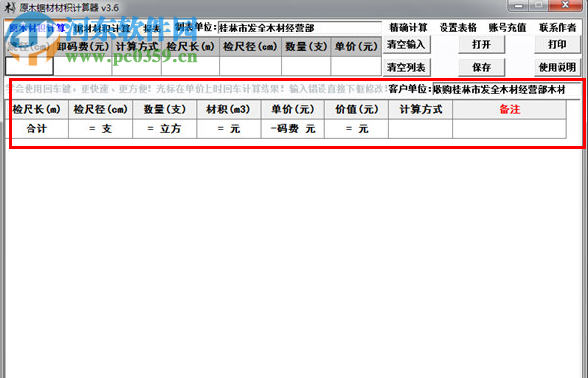This screenshot has height=378, width=588.
Task: Select the top entry cell under 计算方式
Action: point(137,66)
